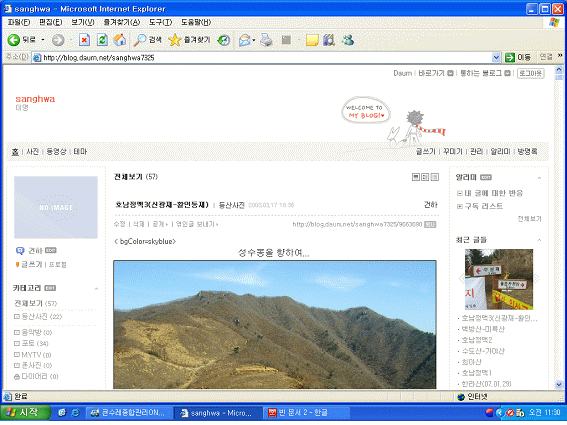Open the History toolbar icon

pyautogui.click(x=224, y=40)
